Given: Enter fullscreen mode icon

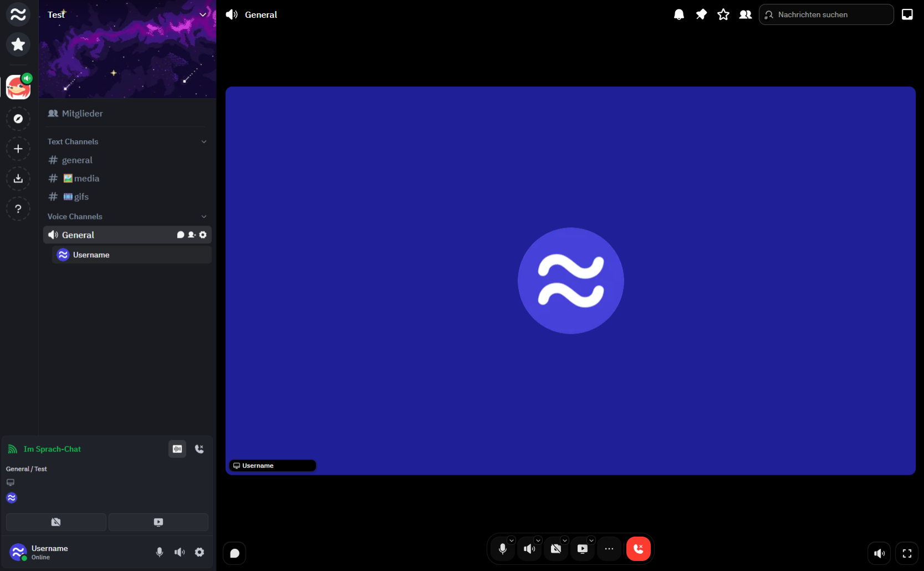Looking at the screenshot, I should click(x=907, y=553).
